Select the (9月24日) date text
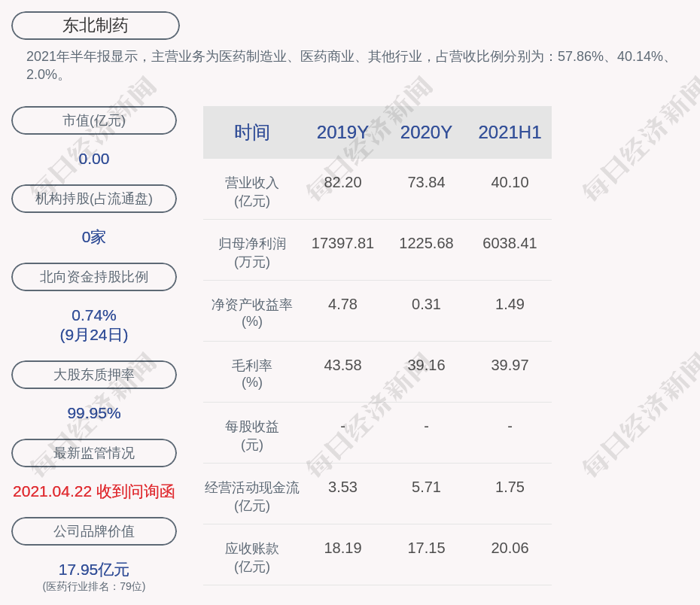The height and width of the screenshot is (605, 700). coord(94,335)
